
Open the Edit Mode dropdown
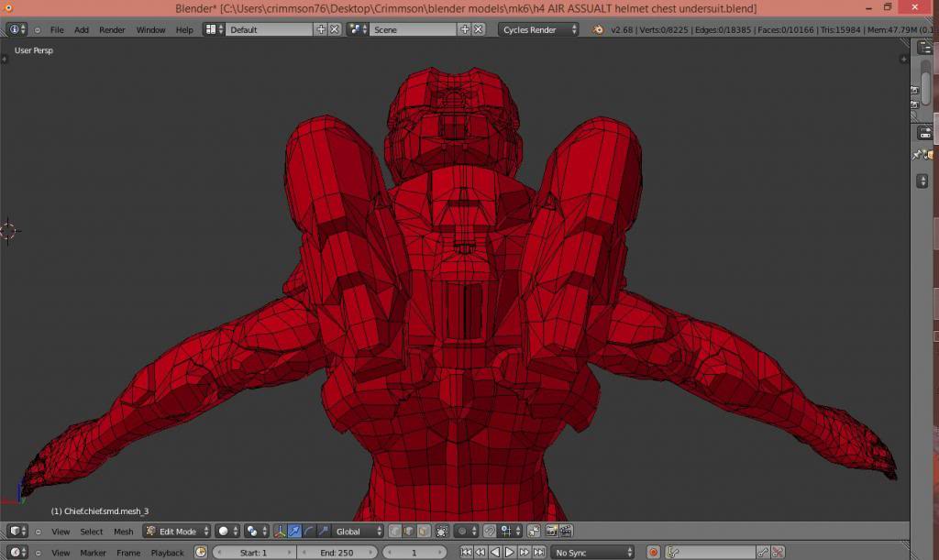pyautogui.click(x=177, y=532)
